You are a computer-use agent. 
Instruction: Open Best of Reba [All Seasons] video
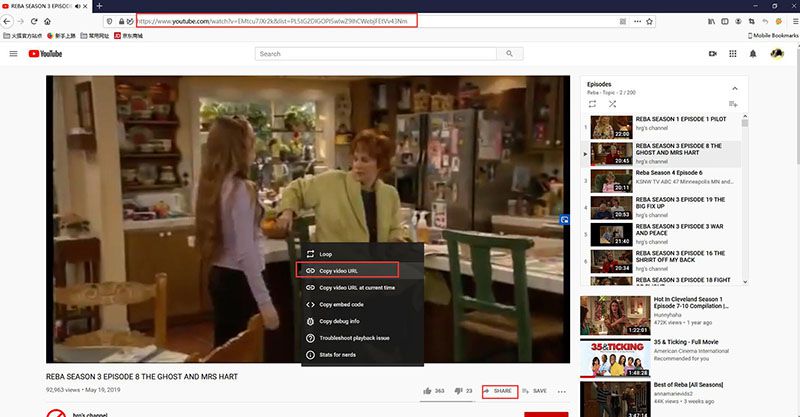664,399
